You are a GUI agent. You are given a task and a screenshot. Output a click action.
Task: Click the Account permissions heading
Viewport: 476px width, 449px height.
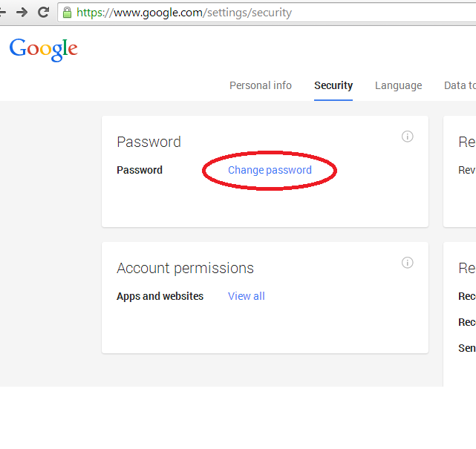tap(185, 268)
